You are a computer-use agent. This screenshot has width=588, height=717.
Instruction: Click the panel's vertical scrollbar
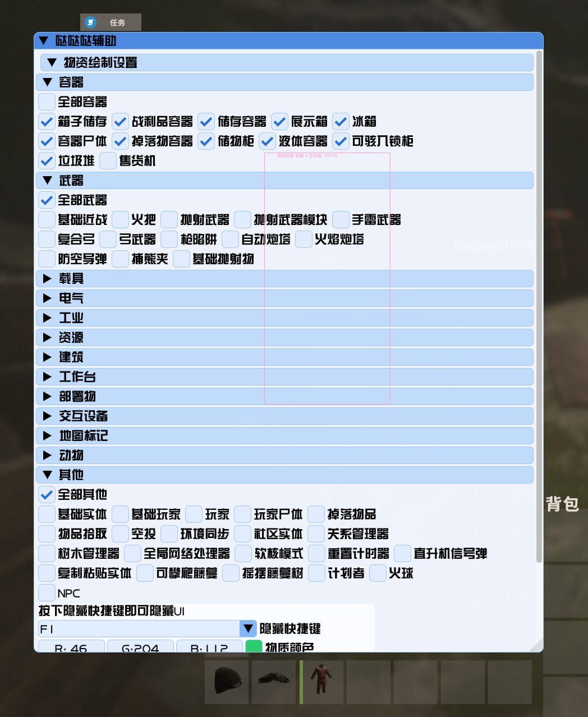coord(539,306)
